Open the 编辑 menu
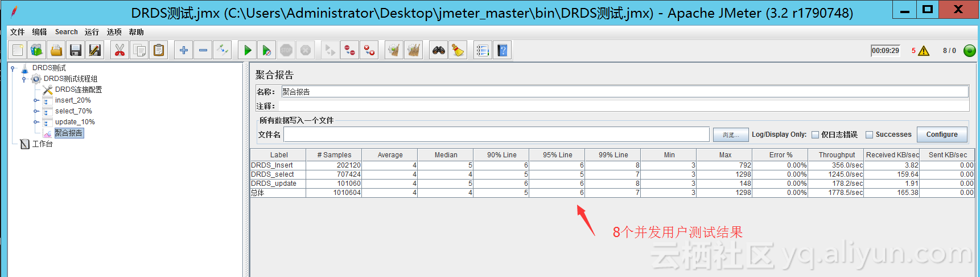Screen dimensions: 980x277 (x=39, y=32)
